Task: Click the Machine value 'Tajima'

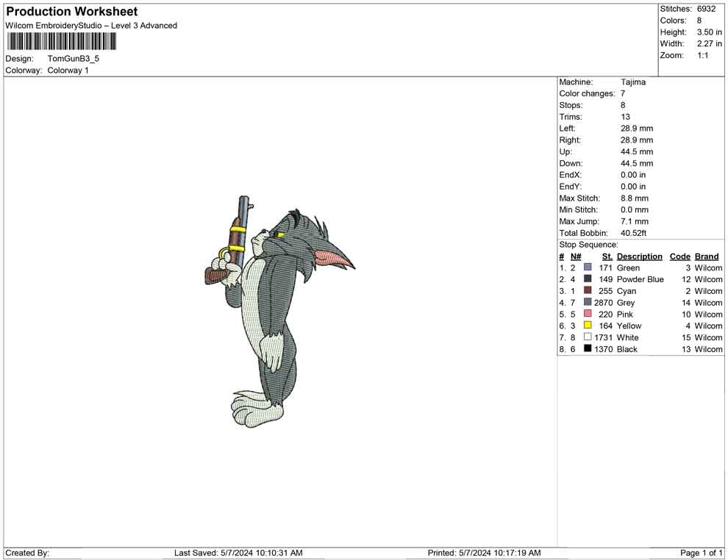Action: (x=633, y=82)
